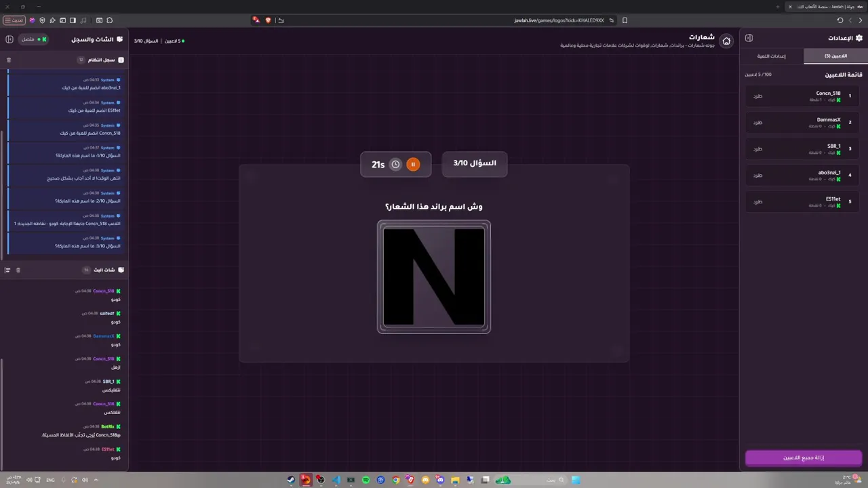868x488 pixels.
Task: Click the 21s timer value
Action: tap(378, 165)
